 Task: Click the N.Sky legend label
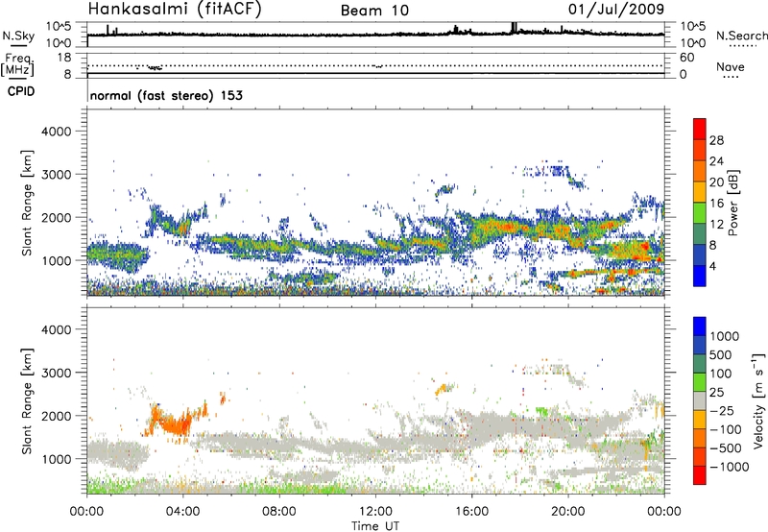pos(18,36)
